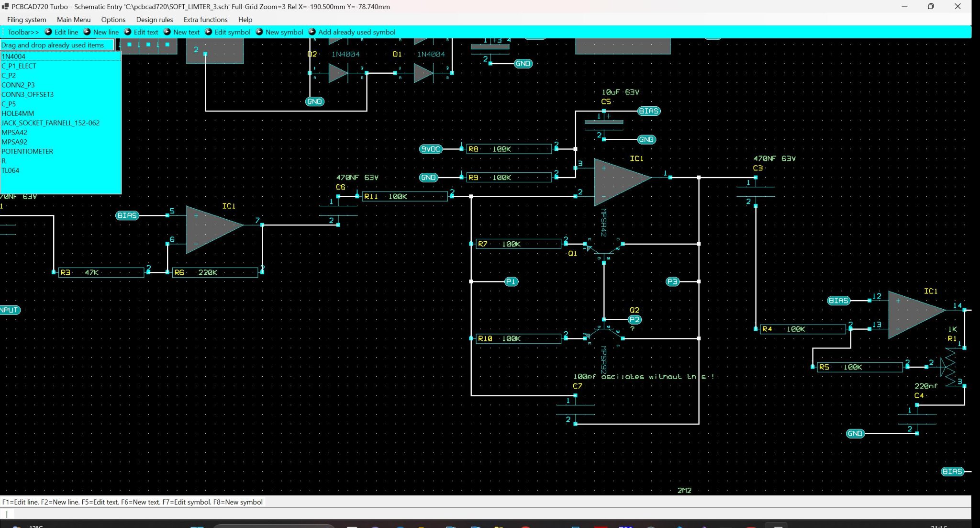Image resolution: width=980 pixels, height=528 pixels.
Task: Click the C5 10uF capacitor symbol
Action: [x=604, y=124]
